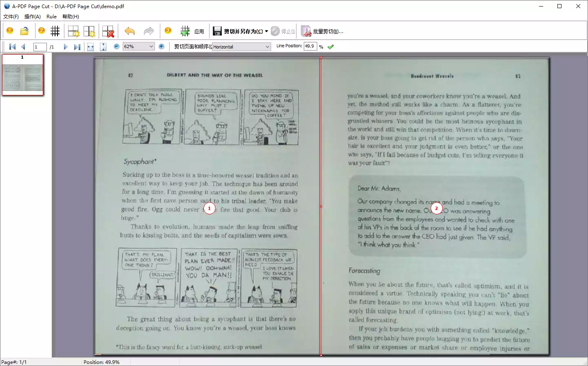Add a vertical cut line
The image size is (588, 366).
click(x=89, y=31)
